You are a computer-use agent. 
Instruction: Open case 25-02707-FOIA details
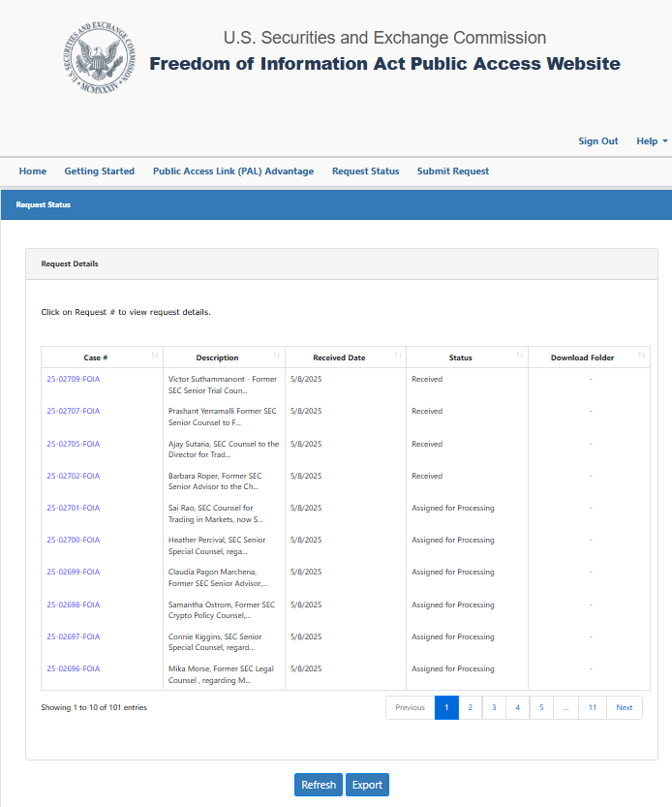(x=73, y=411)
